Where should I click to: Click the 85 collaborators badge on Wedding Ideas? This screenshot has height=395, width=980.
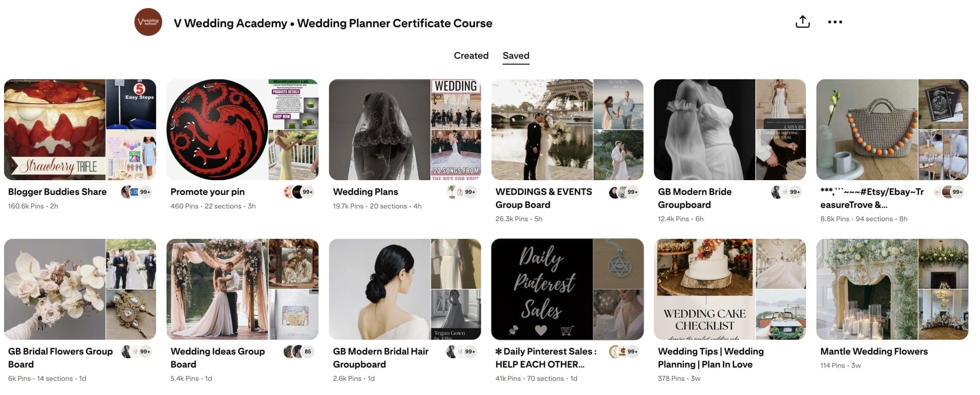click(x=308, y=352)
